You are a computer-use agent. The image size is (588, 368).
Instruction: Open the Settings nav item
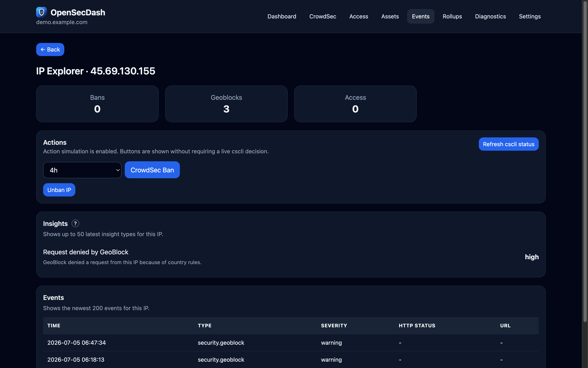[530, 16]
